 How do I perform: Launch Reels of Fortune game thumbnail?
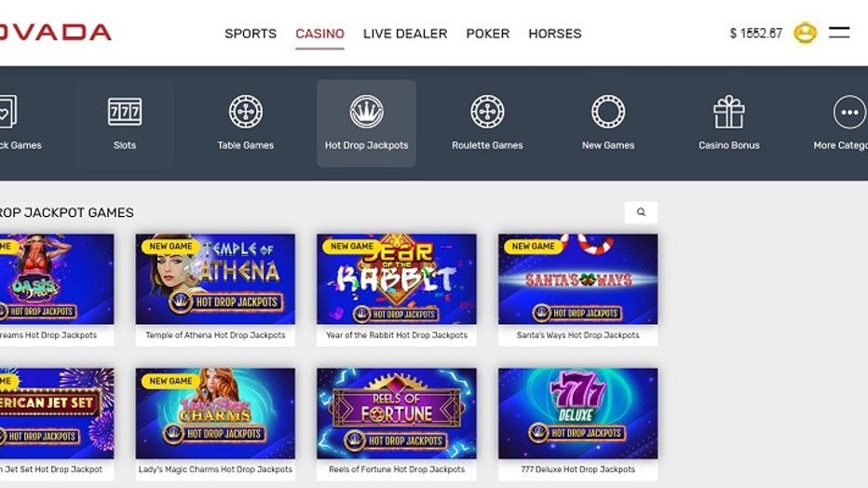pyautogui.click(x=397, y=413)
